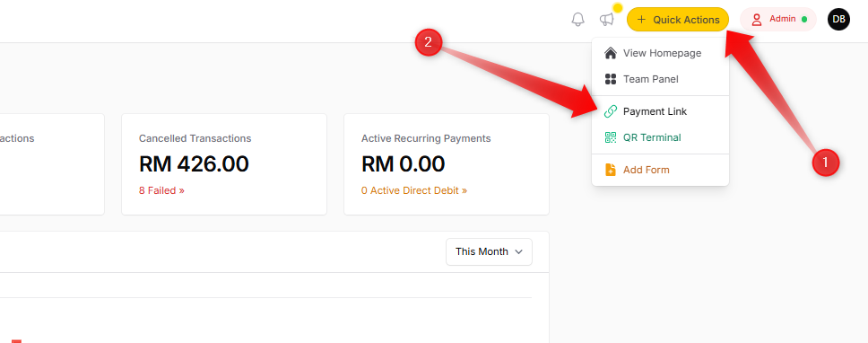Click the house icon beside View Homepage
868x343 pixels.
[x=610, y=53]
